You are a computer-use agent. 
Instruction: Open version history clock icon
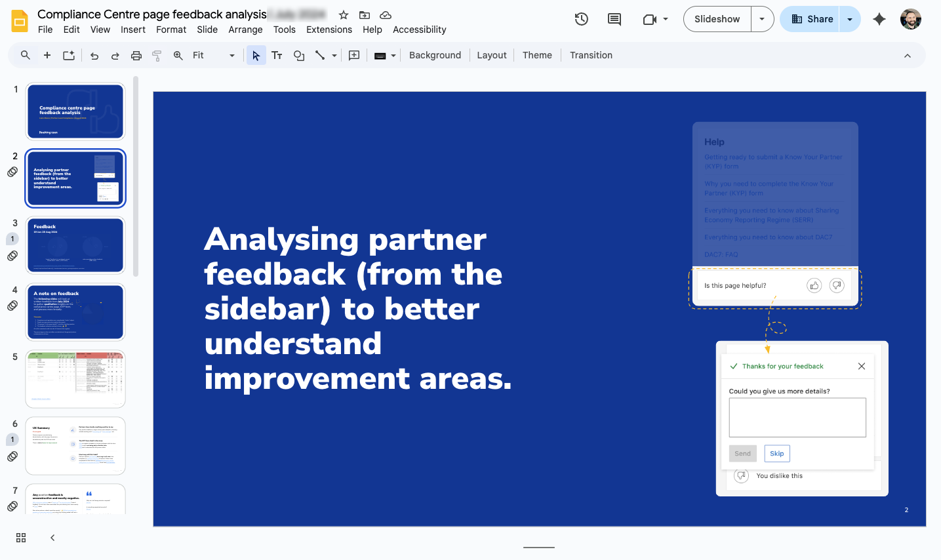(x=581, y=19)
